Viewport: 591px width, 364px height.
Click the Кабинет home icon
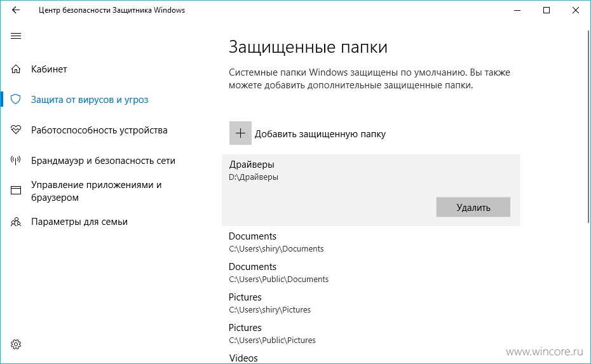click(16, 69)
